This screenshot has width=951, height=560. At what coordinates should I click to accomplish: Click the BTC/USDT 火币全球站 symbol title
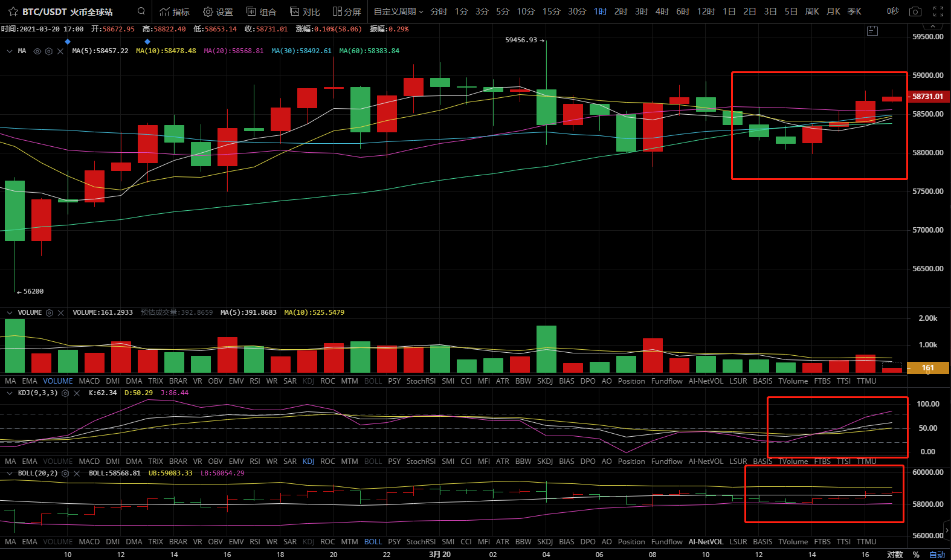68,11
